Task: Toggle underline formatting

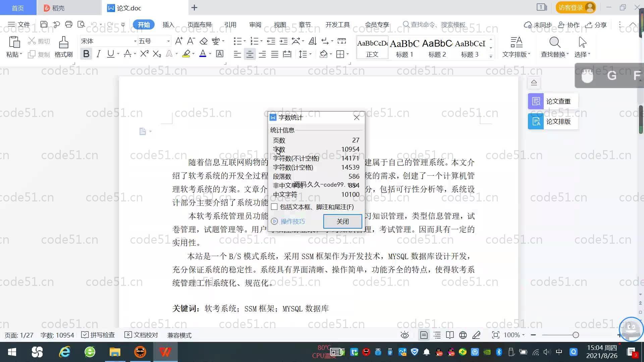Action: click(111, 54)
